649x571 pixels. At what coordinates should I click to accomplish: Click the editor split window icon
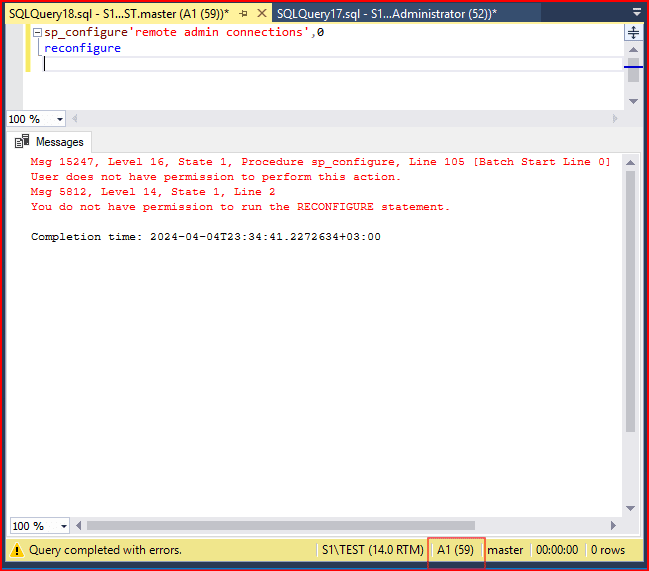point(633,33)
